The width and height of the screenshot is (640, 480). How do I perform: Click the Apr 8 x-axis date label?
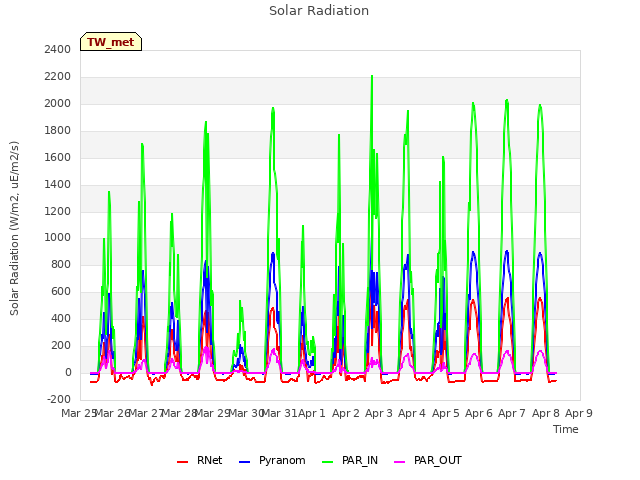pos(545,413)
